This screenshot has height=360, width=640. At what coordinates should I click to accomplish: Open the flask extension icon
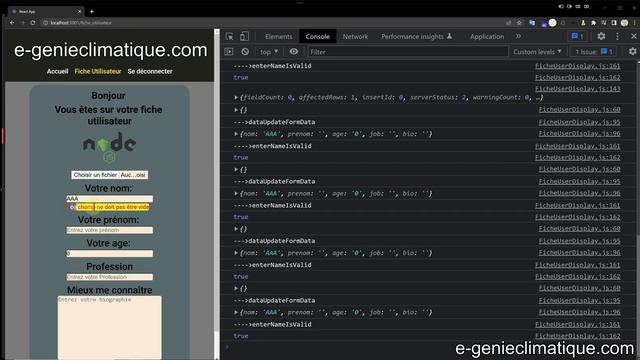tap(583, 23)
